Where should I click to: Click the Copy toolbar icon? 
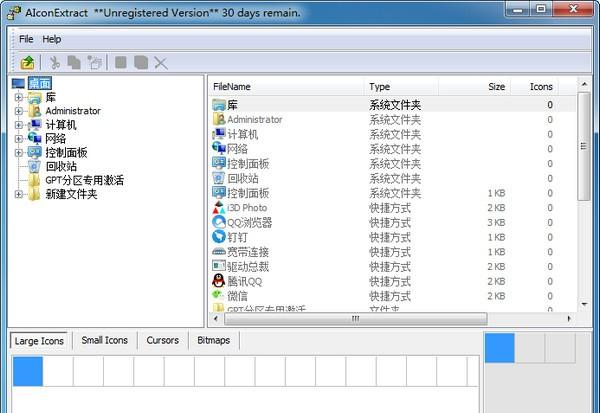74,63
